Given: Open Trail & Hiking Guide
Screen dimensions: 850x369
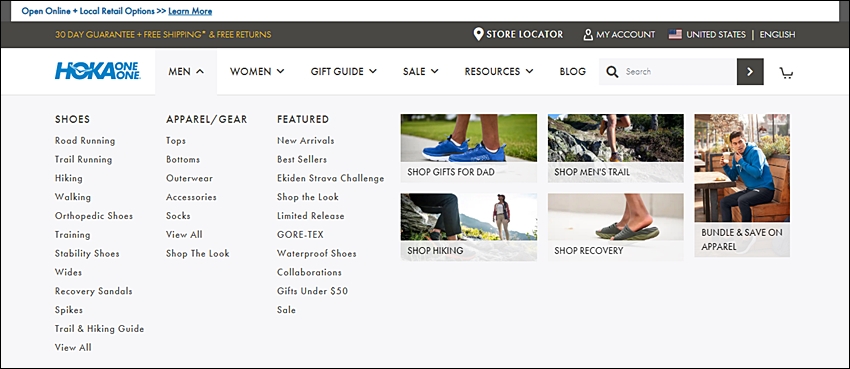Looking at the screenshot, I should [x=100, y=329].
